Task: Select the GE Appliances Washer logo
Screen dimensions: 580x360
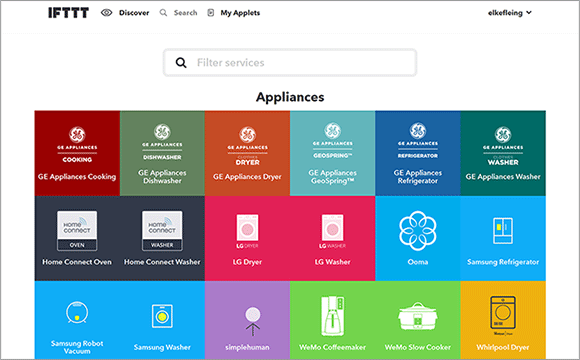Action: click(503, 146)
